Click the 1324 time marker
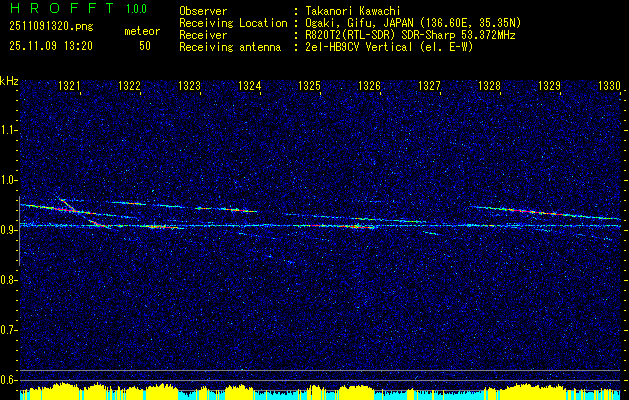This screenshot has height=400, width=629. 250,86
